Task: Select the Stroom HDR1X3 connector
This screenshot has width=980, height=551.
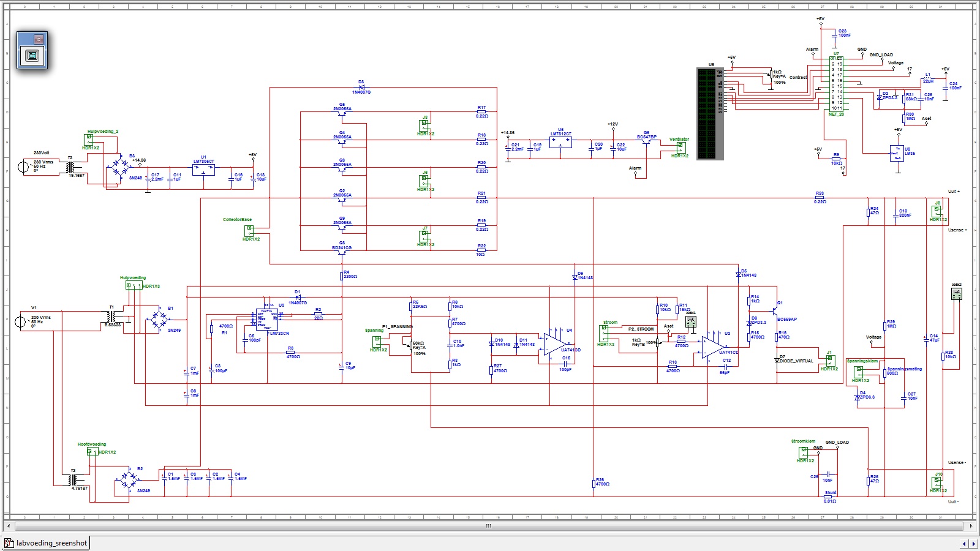Action: pyautogui.click(x=604, y=332)
